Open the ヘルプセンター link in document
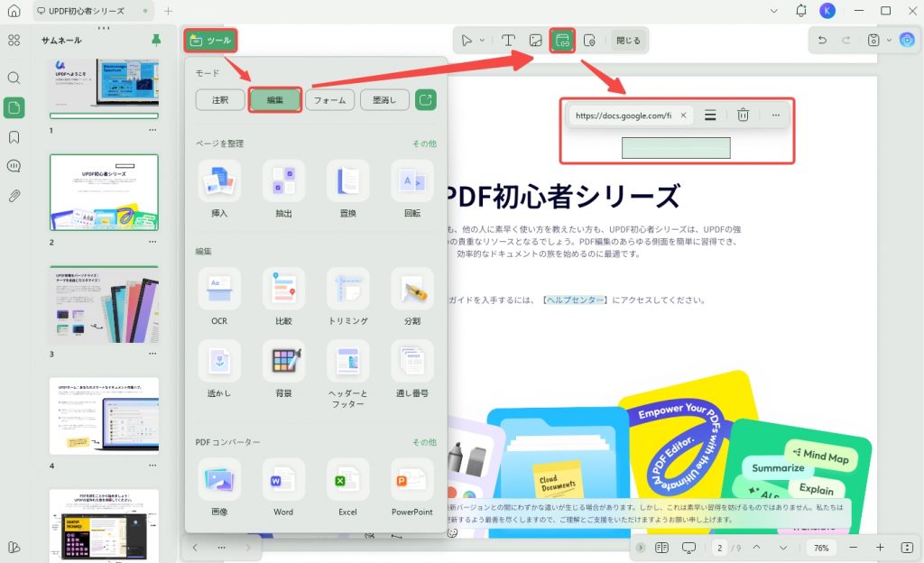924x563 pixels. coord(575,300)
